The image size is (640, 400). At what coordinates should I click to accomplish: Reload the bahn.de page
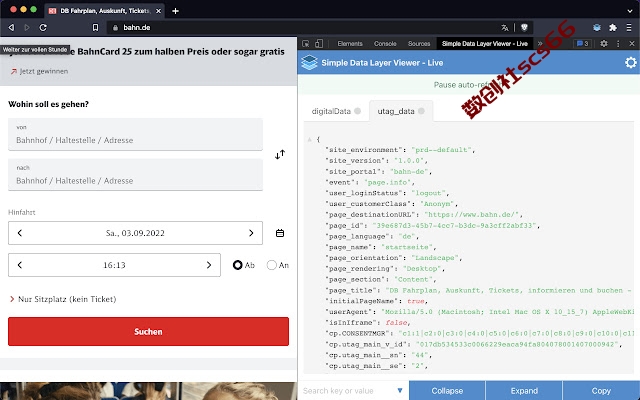[x=43, y=27]
